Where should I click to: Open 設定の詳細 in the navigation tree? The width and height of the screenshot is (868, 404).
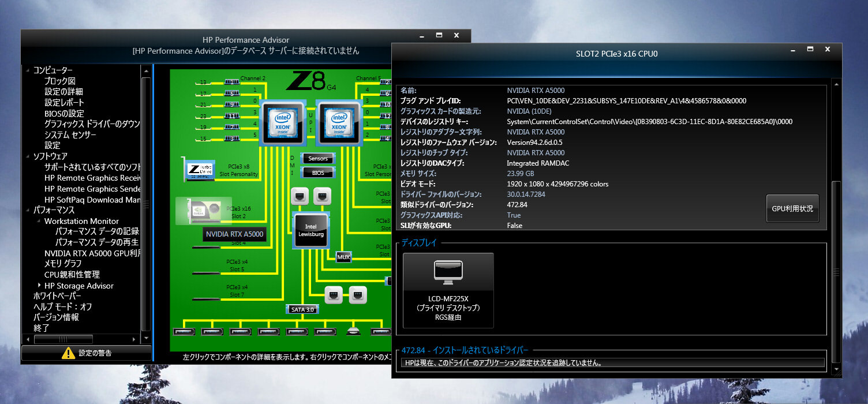[63, 92]
